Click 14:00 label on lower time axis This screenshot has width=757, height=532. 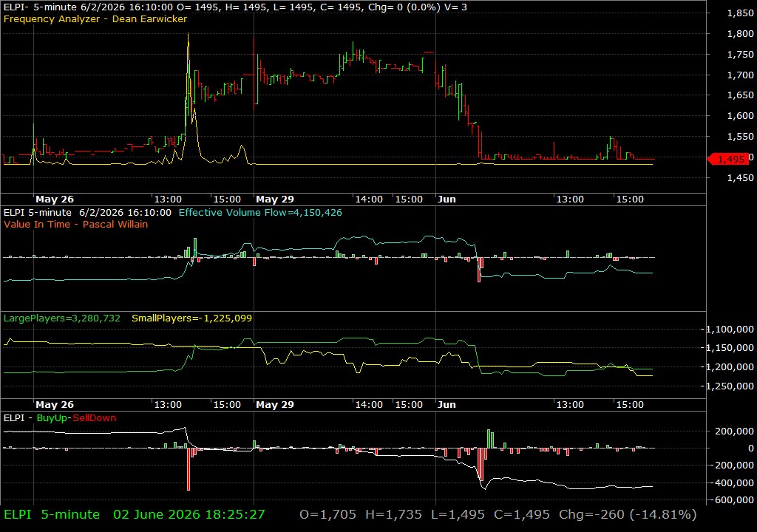pyautogui.click(x=369, y=405)
